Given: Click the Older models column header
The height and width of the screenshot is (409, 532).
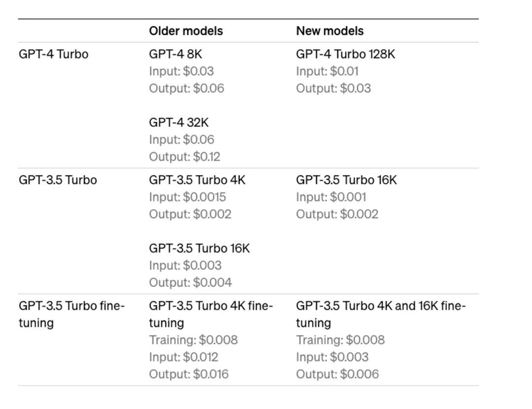Looking at the screenshot, I should (x=186, y=31).
